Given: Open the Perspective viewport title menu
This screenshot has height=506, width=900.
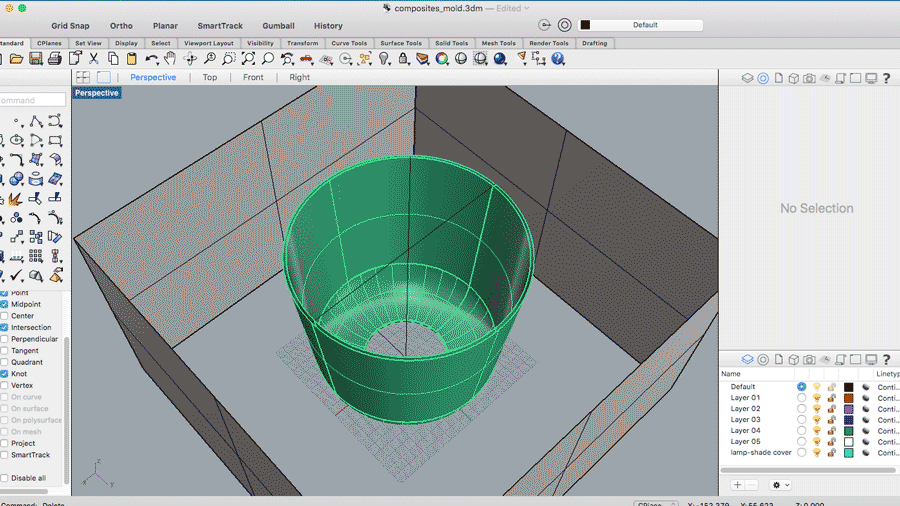Looking at the screenshot, I should click(96, 93).
